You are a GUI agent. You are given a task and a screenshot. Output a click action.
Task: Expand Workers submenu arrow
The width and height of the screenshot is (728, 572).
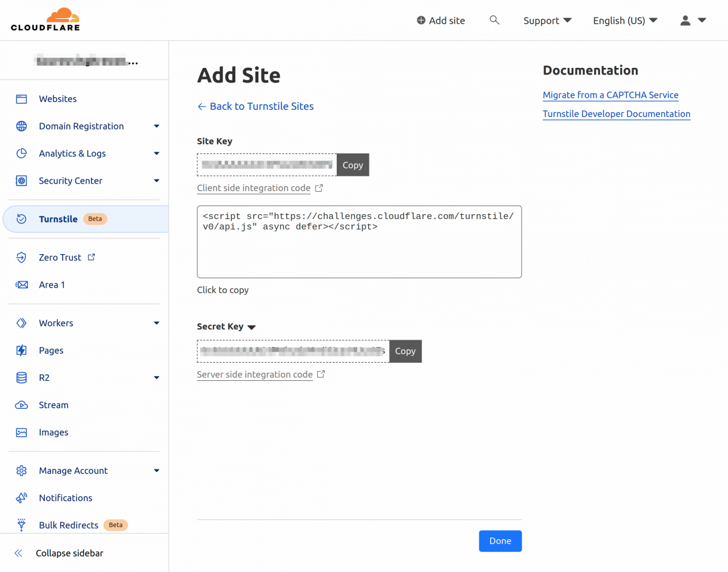[157, 323]
